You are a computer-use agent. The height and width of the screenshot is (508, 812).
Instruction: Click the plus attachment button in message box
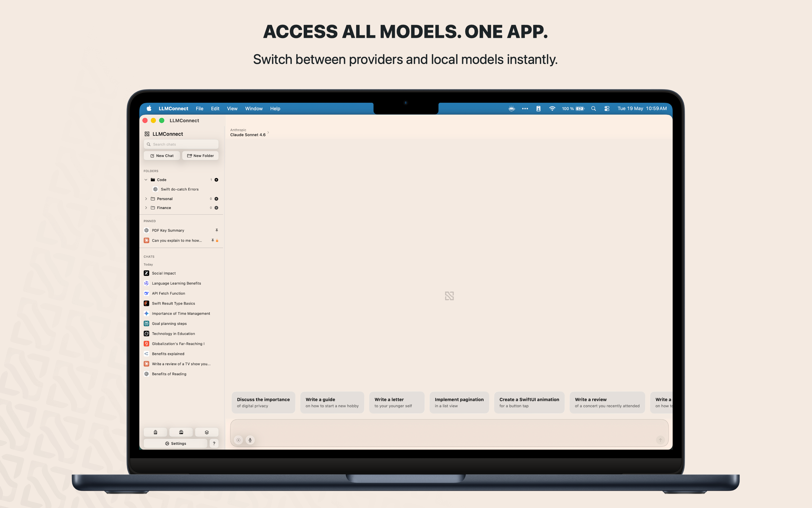pyautogui.click(x=238, y=440)
